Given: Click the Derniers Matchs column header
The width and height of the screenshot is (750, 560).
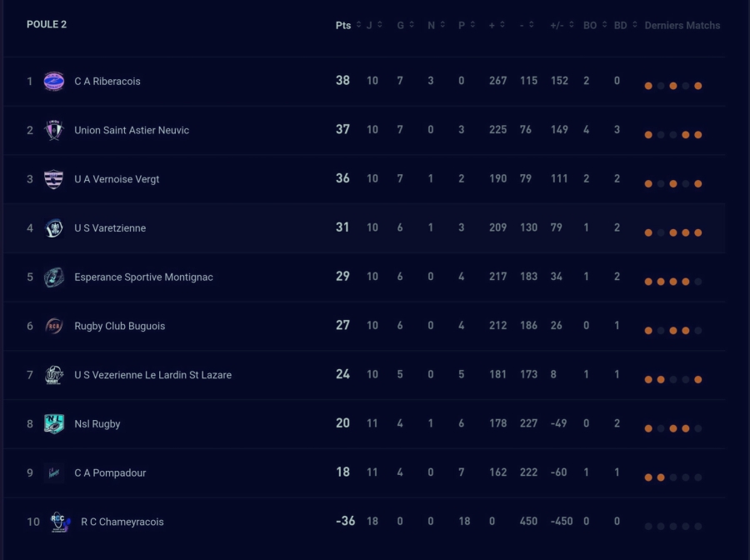Looking at the screenshot, I should click(682, 25).
